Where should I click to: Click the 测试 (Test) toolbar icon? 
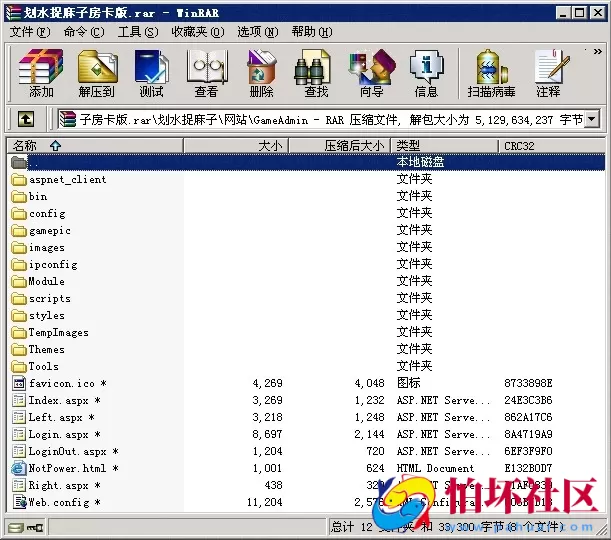(x=151, y=72)
